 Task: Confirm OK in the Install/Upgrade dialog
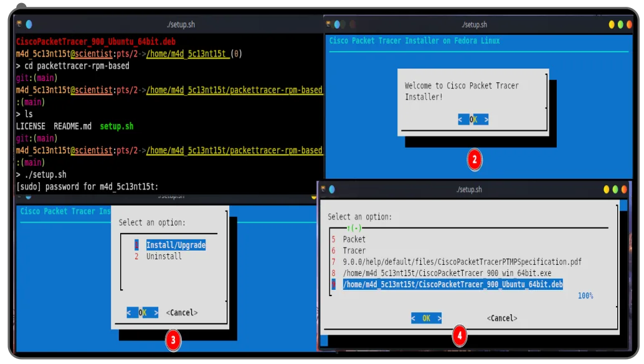click(x=142, y=313)
